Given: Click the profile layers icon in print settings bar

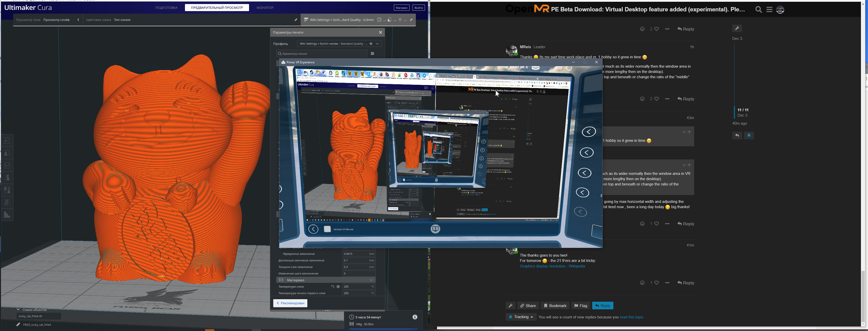Looking at the screenshot, I should point(306,19).
